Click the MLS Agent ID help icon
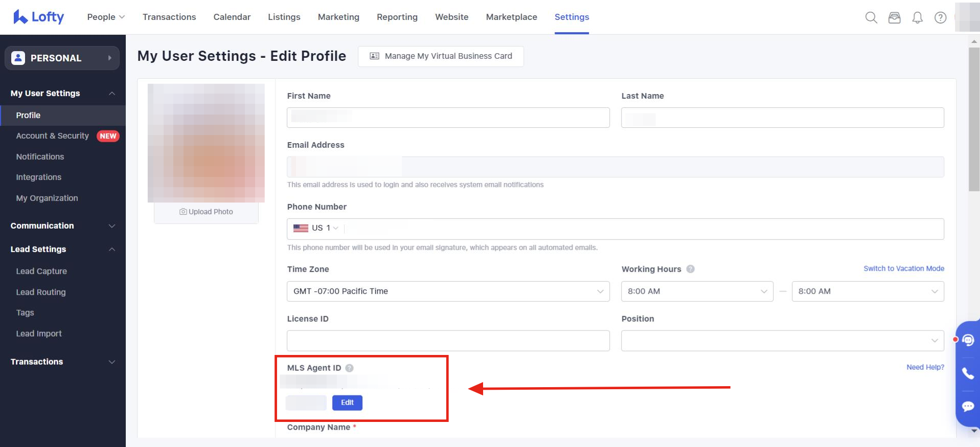The image size is (980, 447). (x=350, y=368)
